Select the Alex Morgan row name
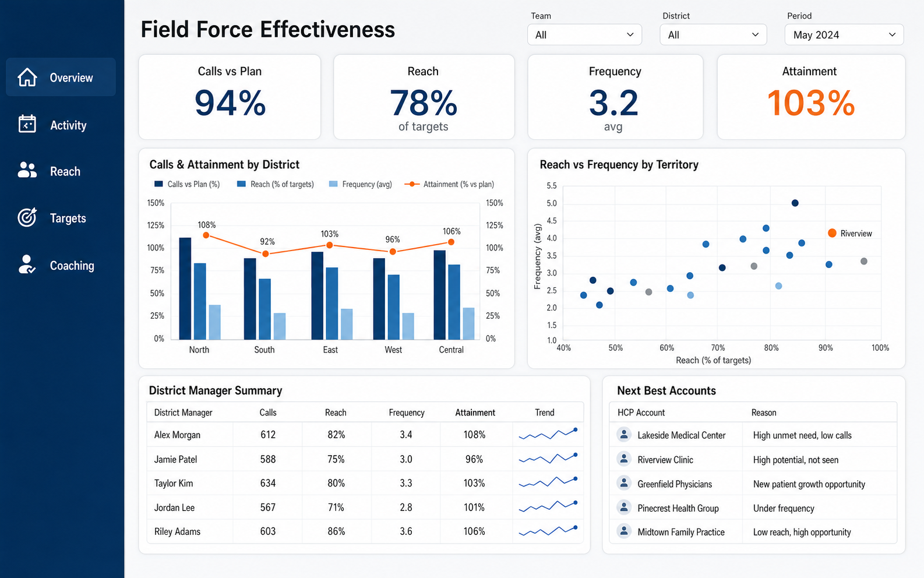Screen dimensions: 924x578 pyautogui.click(x=177, y=435)
